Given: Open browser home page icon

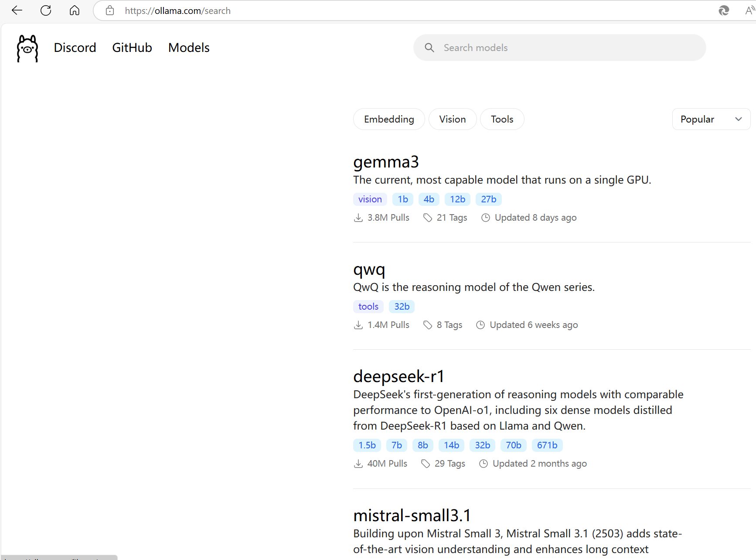Looking at the screenshot, I should pyautogui.click(x=75, y=10).
